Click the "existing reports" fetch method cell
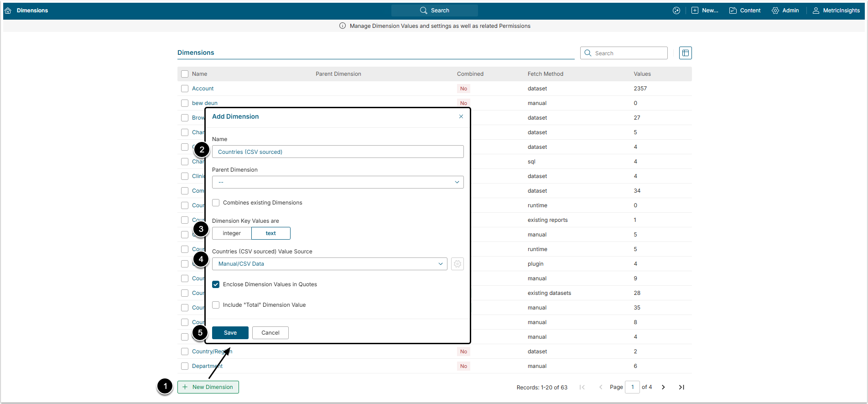 (548, 220)
